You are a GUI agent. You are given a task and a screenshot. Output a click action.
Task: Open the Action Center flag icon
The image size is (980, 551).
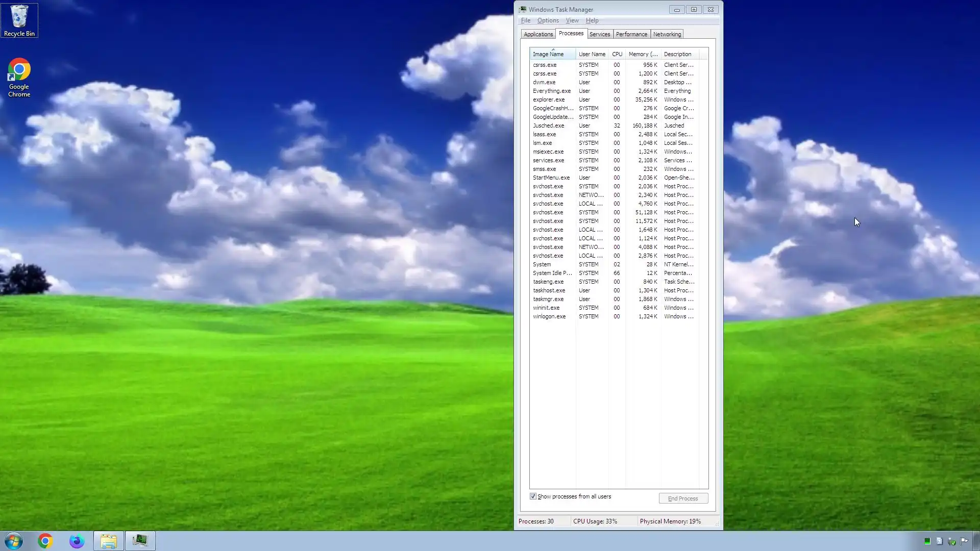[x=964, y=541]
